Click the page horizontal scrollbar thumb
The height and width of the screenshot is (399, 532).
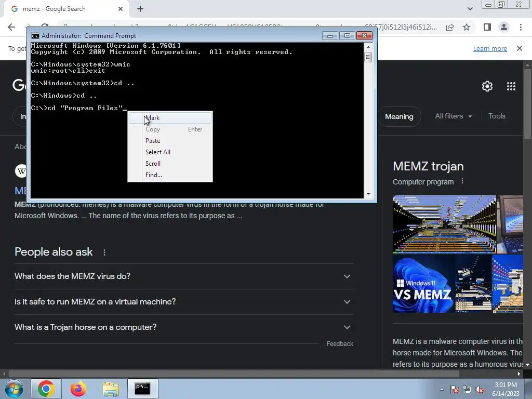pyautogui.click(x=234, y=374)
